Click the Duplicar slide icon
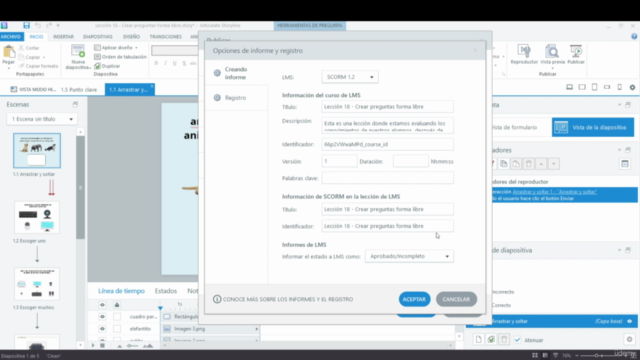The height and width of the screenshot is (360, 640). [97, 66]
